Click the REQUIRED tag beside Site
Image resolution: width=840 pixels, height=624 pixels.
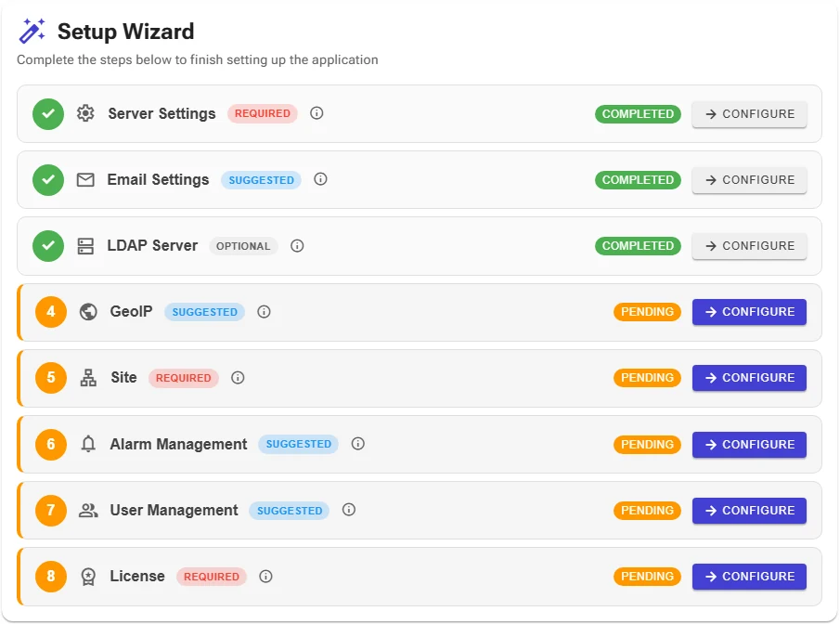pos(183,378)
